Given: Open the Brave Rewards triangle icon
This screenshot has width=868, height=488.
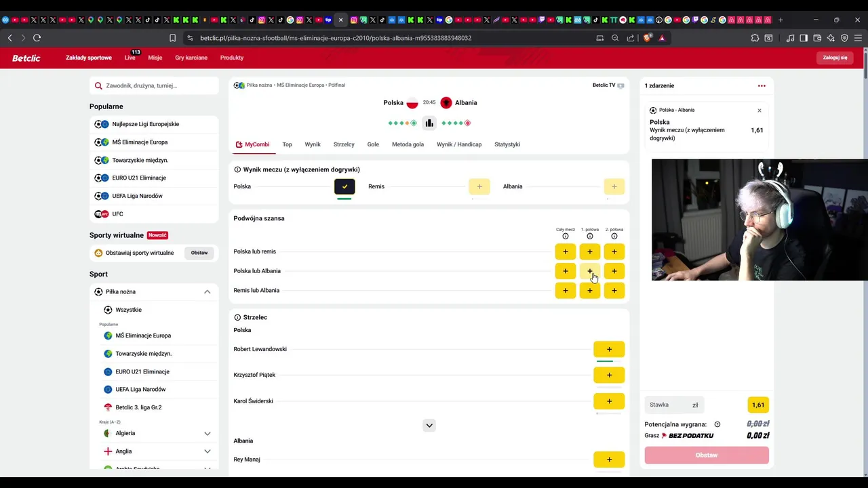Looking at the screenshot, I should click(662, 38).
